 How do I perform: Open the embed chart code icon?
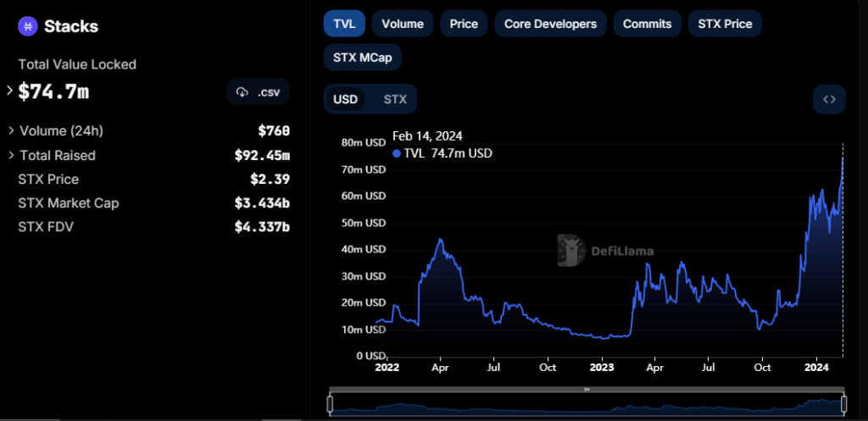click(829, 99)
